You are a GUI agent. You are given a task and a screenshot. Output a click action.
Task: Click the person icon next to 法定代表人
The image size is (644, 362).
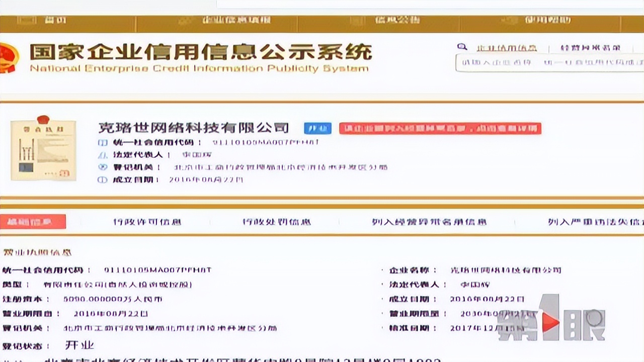pyautogui.click(x=103, y=155)
